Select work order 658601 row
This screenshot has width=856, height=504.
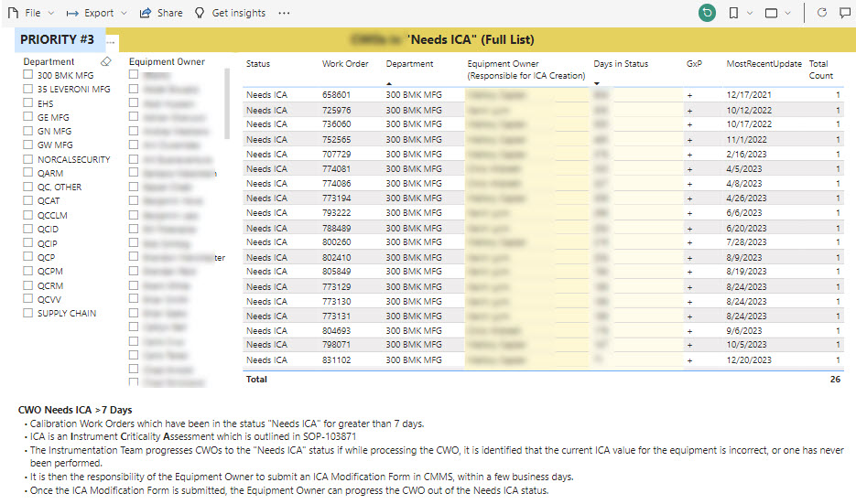pos(336,94)
